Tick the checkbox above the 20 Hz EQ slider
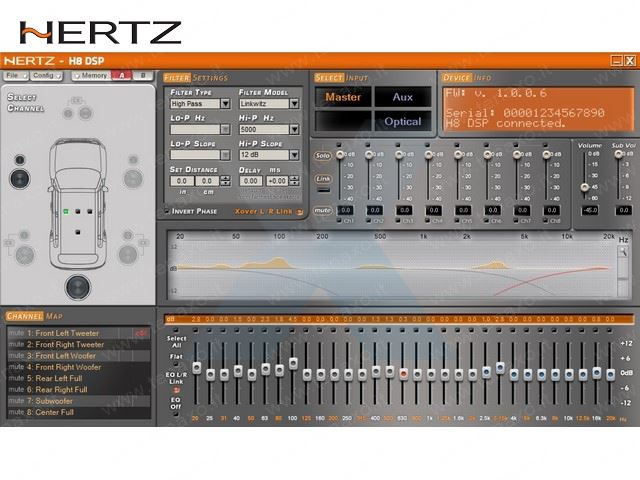640x480 pixels. (196, 330)
